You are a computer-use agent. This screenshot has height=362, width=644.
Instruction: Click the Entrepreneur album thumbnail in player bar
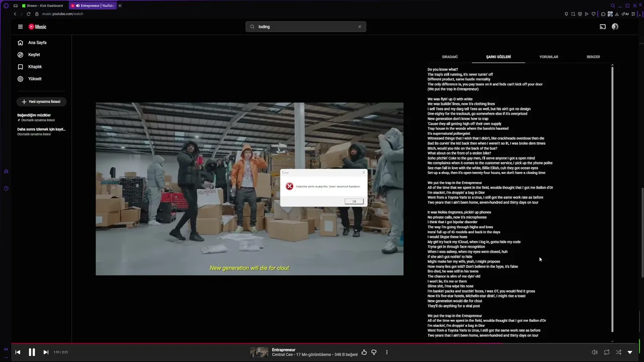(259, 352)
